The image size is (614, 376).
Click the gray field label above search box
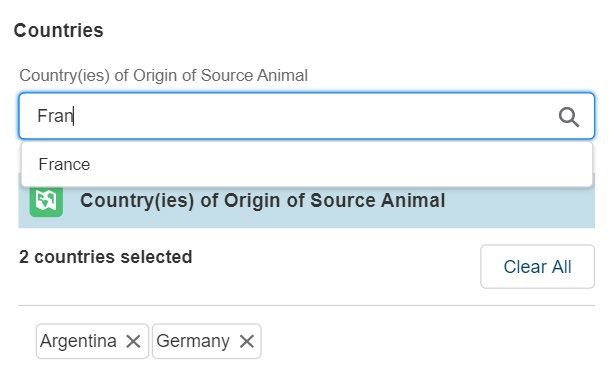163,76
